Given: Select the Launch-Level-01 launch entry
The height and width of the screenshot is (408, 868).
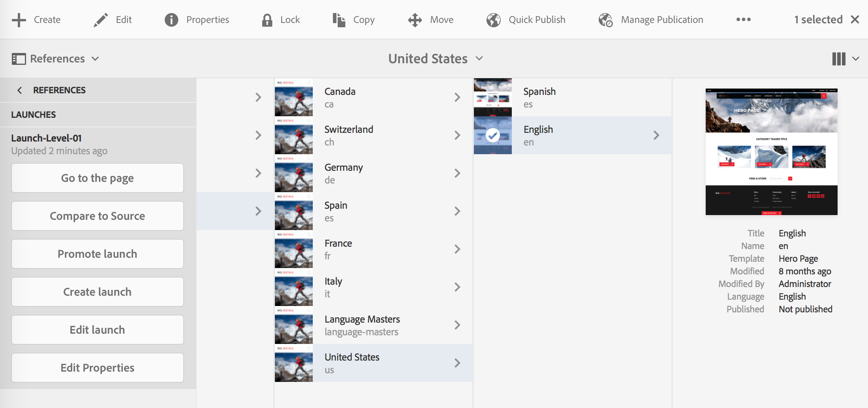Looking at the screenshot, I should 59,144.
